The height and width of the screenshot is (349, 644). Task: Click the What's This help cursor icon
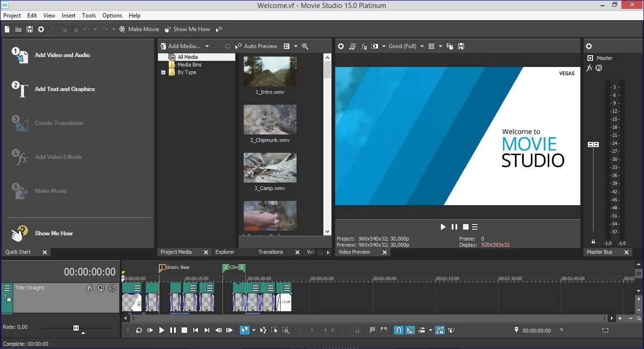coord(219,29)
